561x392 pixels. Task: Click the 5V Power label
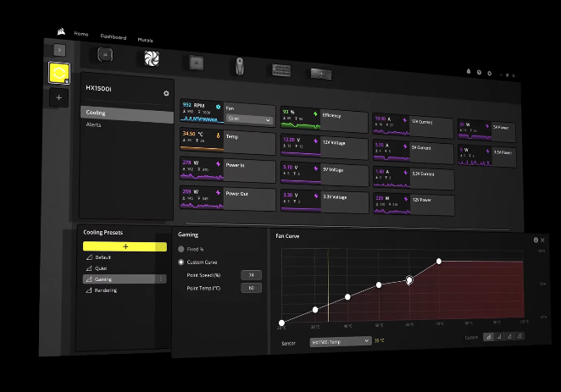click(x=501, y=127)
